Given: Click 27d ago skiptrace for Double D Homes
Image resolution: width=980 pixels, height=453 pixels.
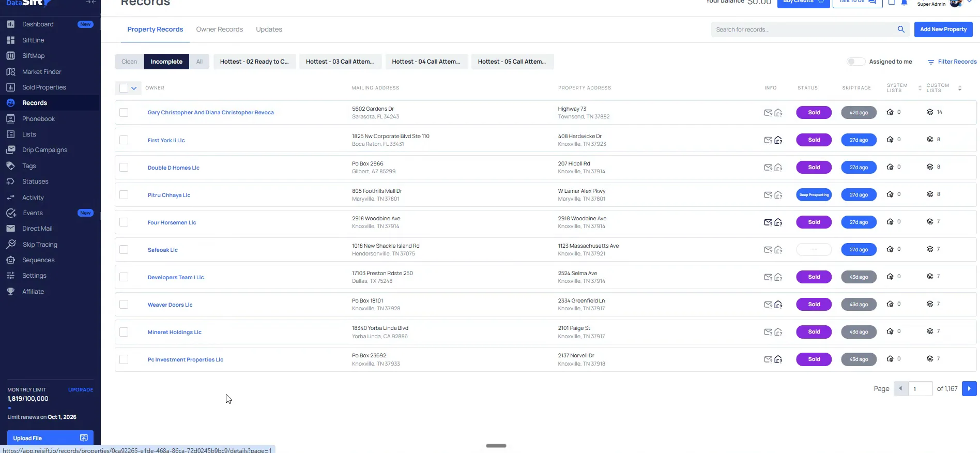Looking at the screenshot, I should pyautogui.click(x=859, y=168).
